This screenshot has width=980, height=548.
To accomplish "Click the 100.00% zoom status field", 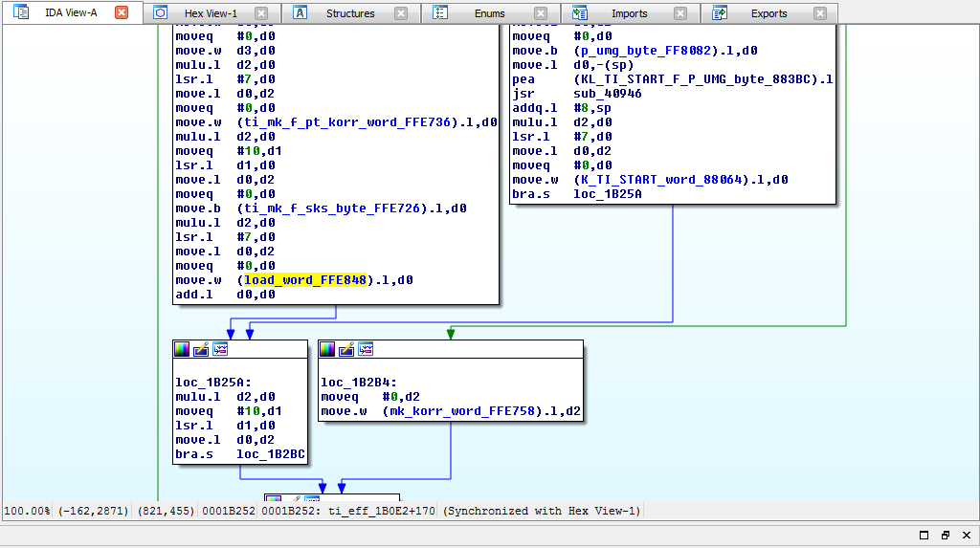I will click(27, 511).
